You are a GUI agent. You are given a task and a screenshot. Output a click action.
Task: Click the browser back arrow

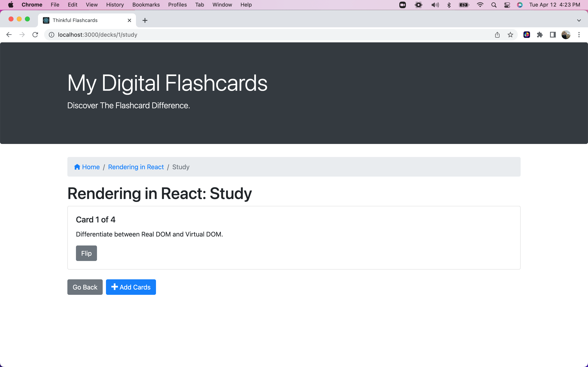click(x=9, y=35)
